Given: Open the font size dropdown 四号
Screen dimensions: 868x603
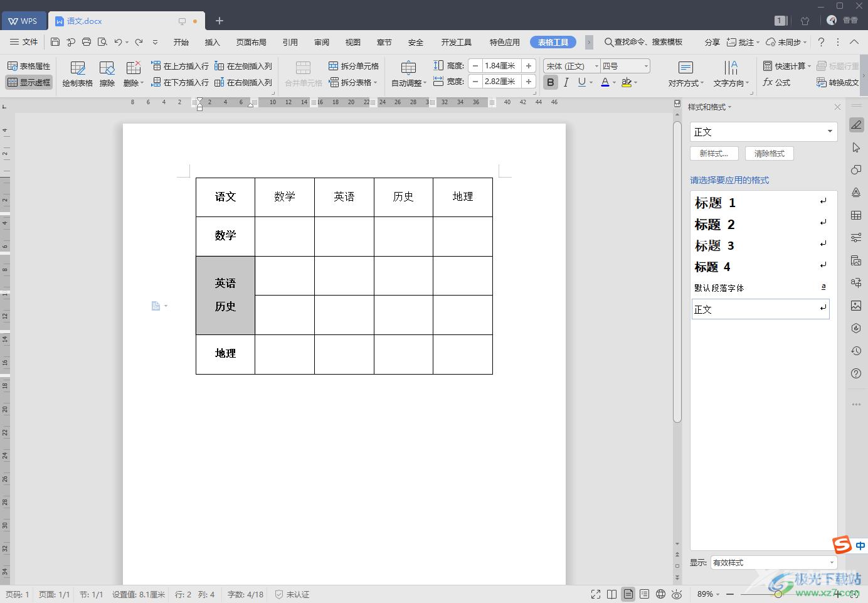Looking at the screenshot, I should coord(625,66).
